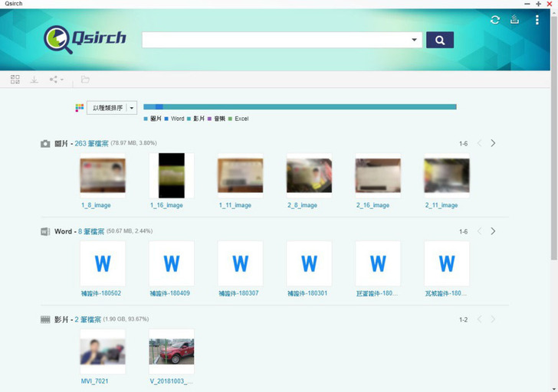Click the 圖片 segment of distribution bar

click(149, 106)
